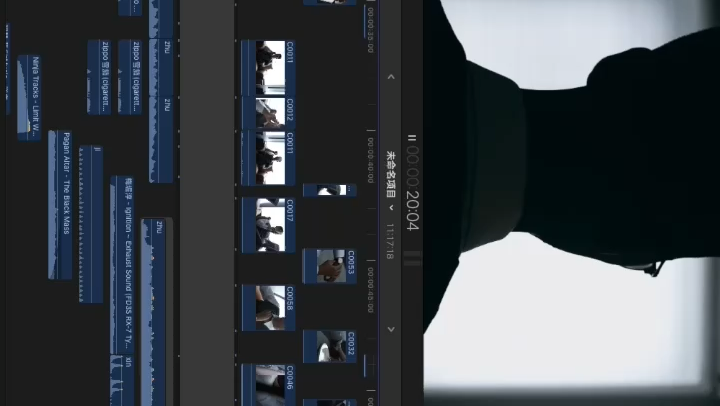The width and height of the screenshot is (720, 406).
Task: Show the audio meters icon beside timecode
Action: [412, 258]
